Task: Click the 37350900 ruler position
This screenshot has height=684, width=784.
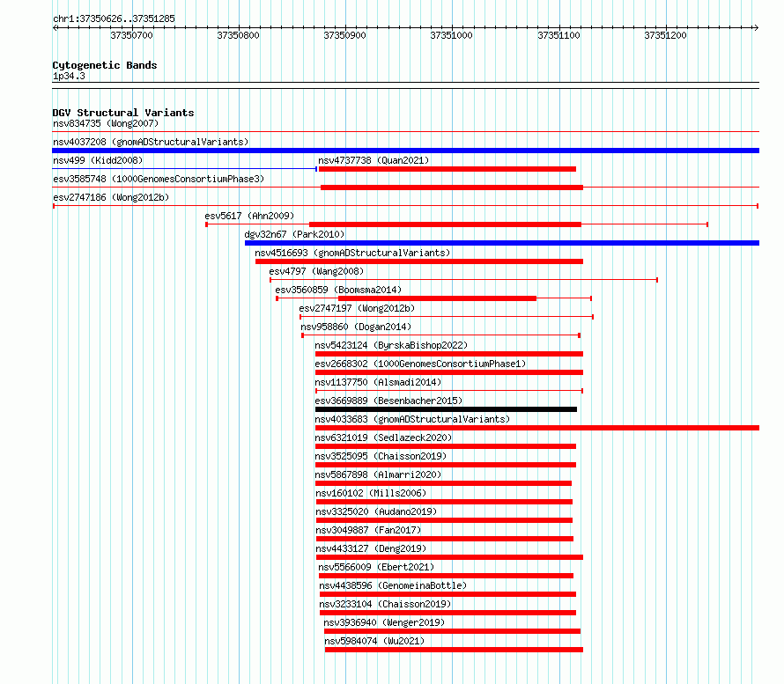Action: point(344,35)
